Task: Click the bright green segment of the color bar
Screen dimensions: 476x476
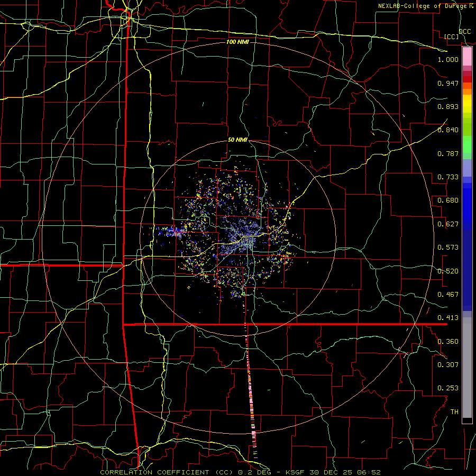Action: click(x=467, y=144)
